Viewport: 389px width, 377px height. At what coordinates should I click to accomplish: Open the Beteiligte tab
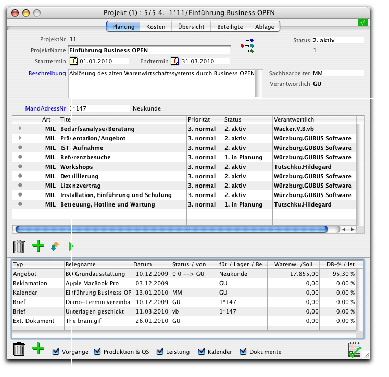click(230, 27)
